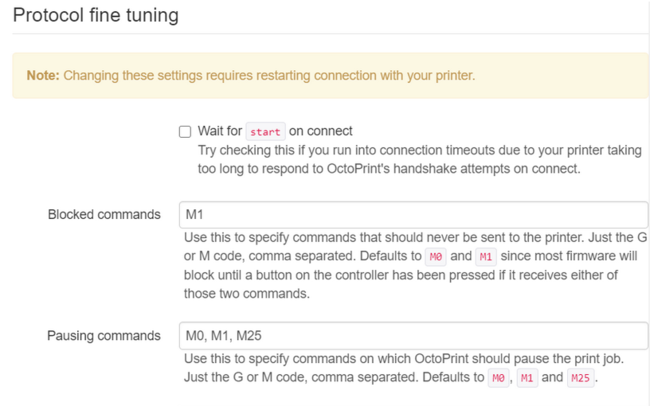Image resolution: width=650 pixels, height=406 pixels.
Task: Click the M0 badge under Blocked commands
Action: pos(435,257)
